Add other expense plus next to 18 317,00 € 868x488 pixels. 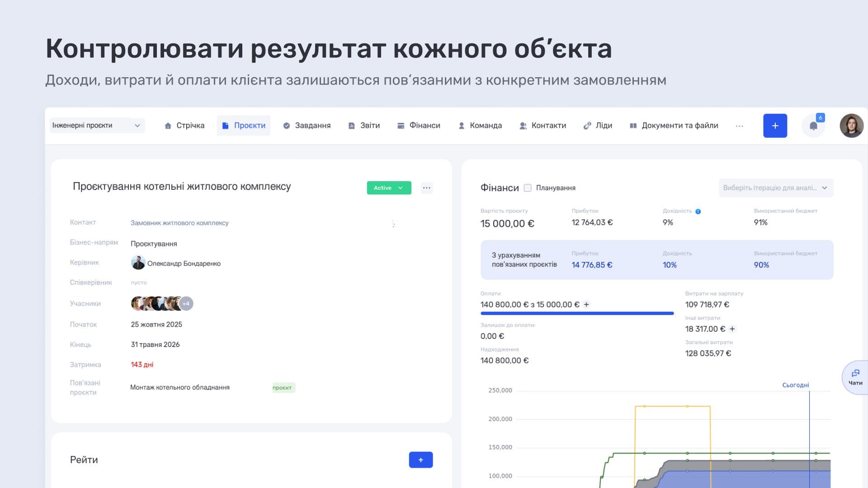pyautogui.click(x=732, y=329)
